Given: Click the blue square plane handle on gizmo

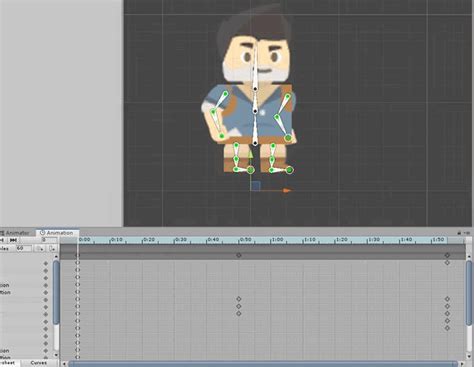Looking at the screenshot, I should click(255, 186).
